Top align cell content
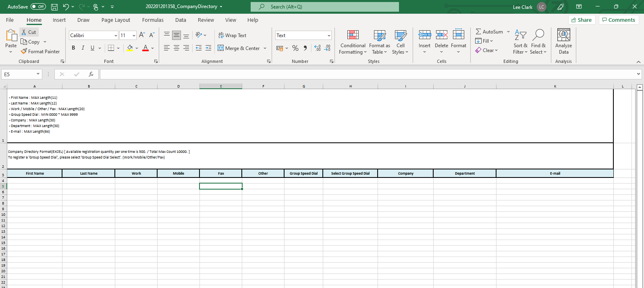 [x=167, y=35]
